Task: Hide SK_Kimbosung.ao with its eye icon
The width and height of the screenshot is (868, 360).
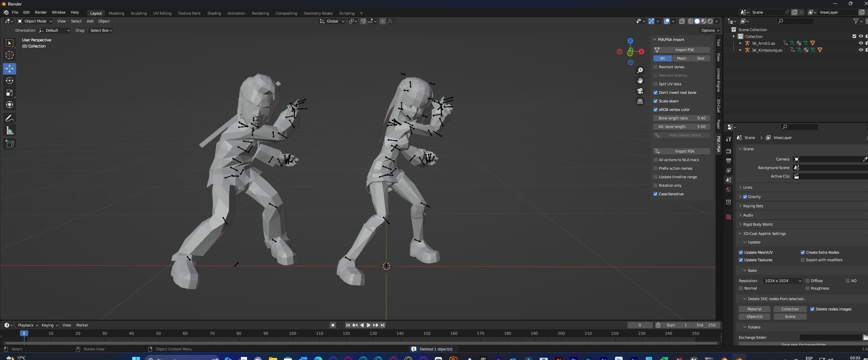Action: (860, 50)
